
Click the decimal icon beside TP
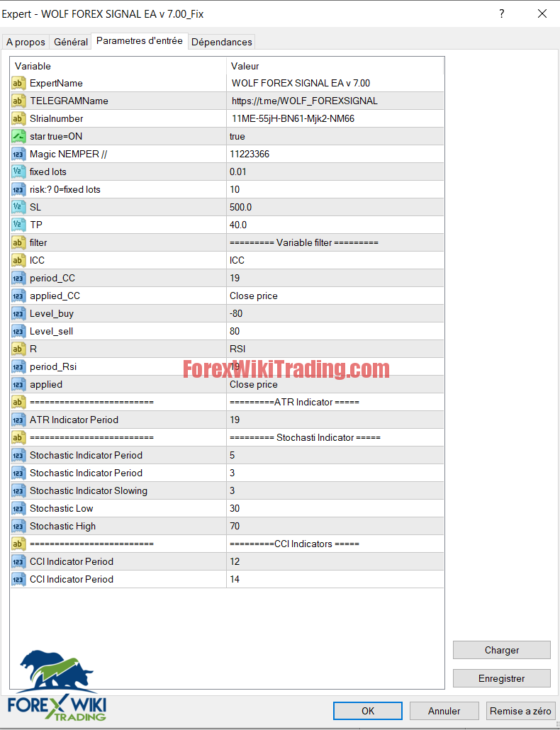(18, 225)
